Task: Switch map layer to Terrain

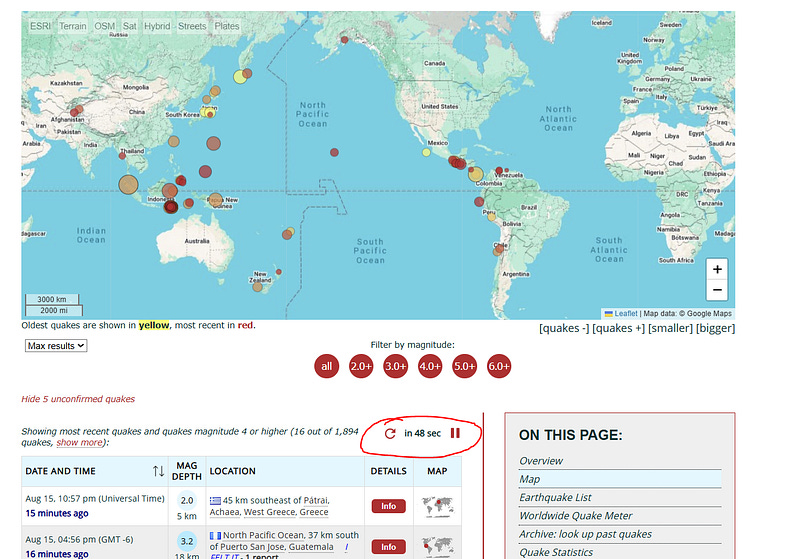Action: tap(72, 26)
